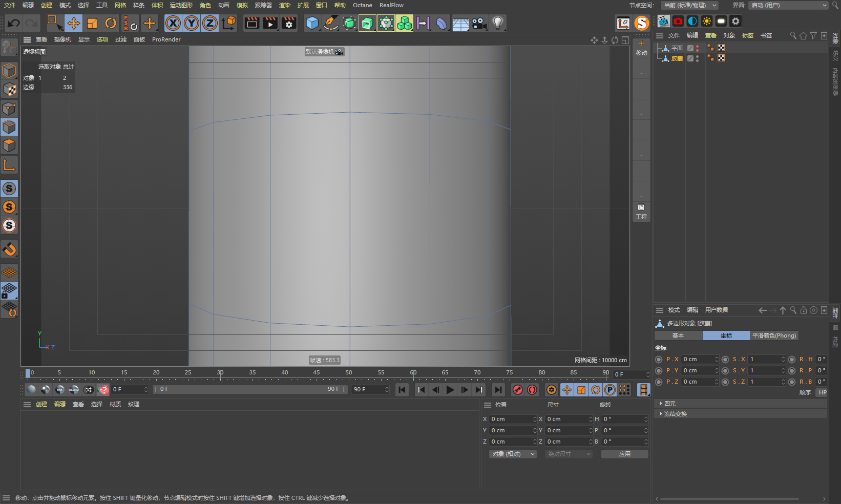Click the magnet snap icon
The height and width of the screenshot is (504, 841).
coord(9,249)
